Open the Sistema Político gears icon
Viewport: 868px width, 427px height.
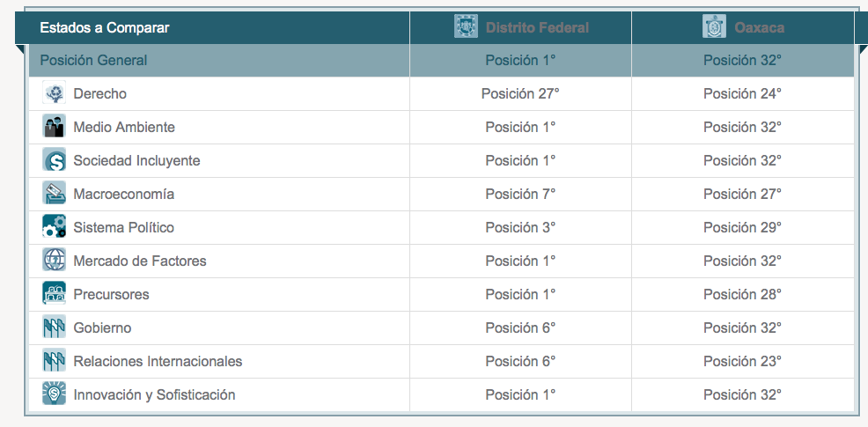(55, 226)
